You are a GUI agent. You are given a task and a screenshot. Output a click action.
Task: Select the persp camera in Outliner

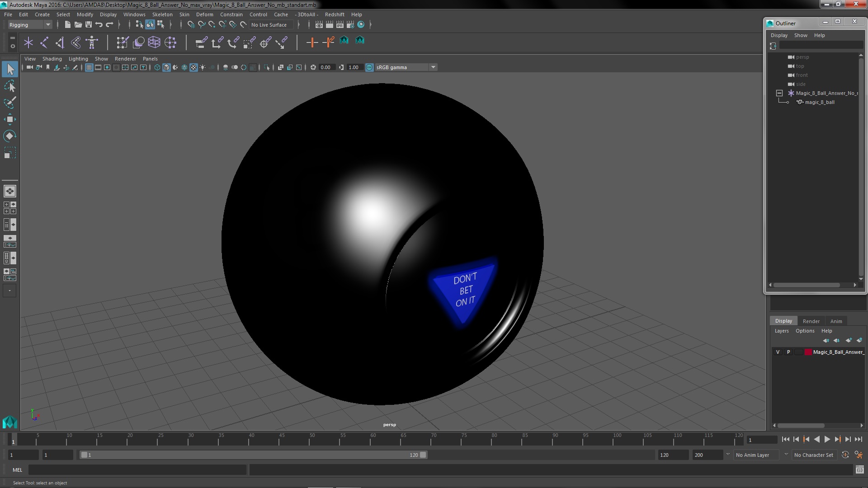coord(802,57)
